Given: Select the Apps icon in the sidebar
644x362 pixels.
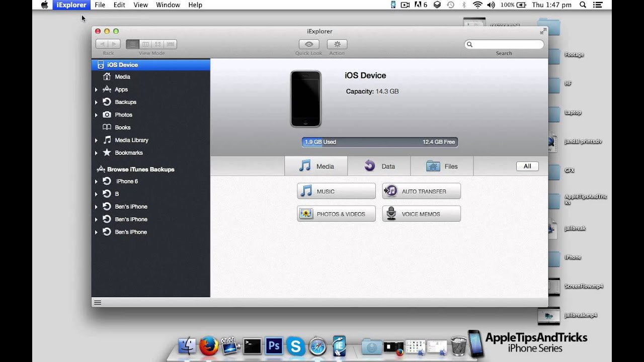Looking at the screenshot, I should click(107, 89).
